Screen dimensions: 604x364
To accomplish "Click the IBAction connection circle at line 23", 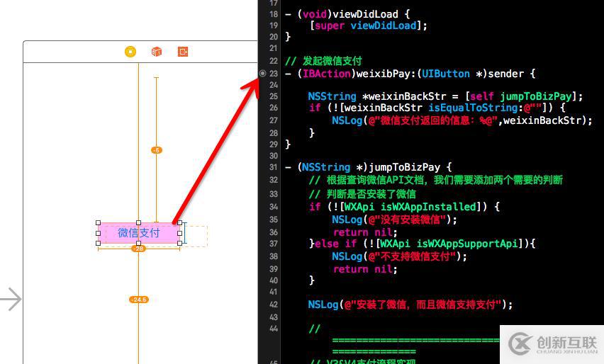I will click(263, 73).
